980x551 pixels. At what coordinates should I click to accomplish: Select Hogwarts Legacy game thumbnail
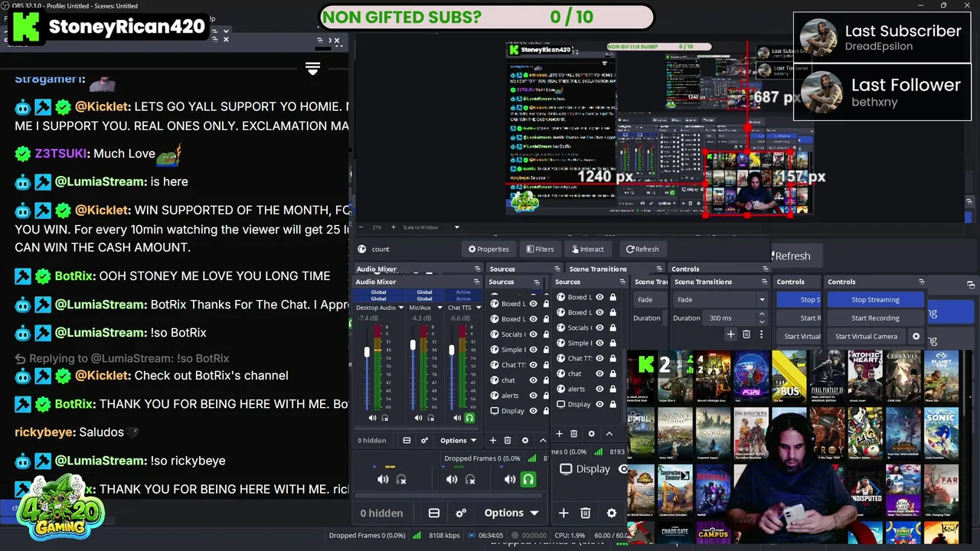click(x=713, y=435)
